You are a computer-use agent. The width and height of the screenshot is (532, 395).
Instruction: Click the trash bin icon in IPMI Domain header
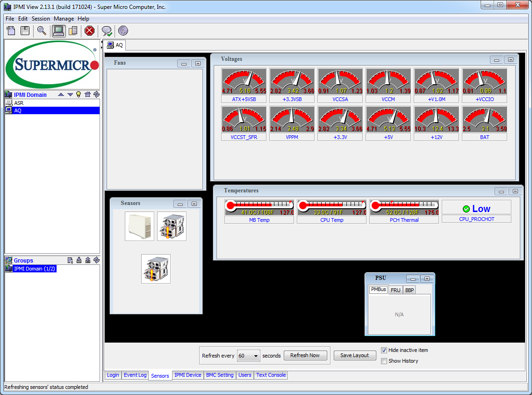pos(87,95)
